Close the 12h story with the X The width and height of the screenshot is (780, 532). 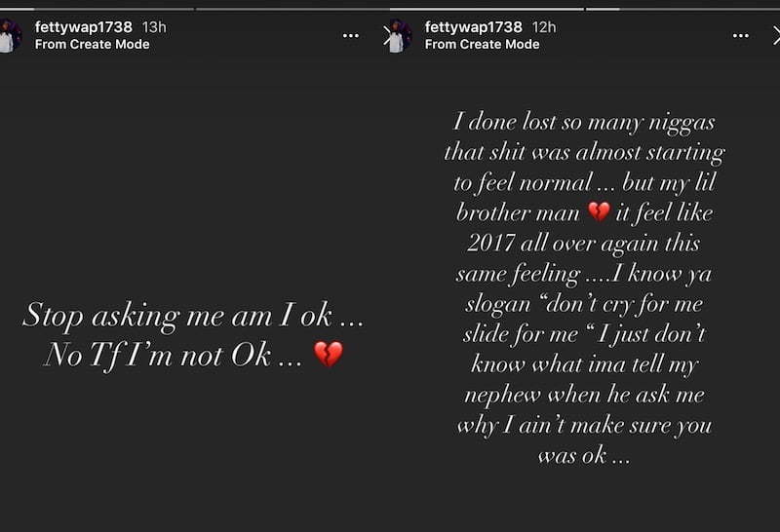pyautogui.click(x=776, y=35)
